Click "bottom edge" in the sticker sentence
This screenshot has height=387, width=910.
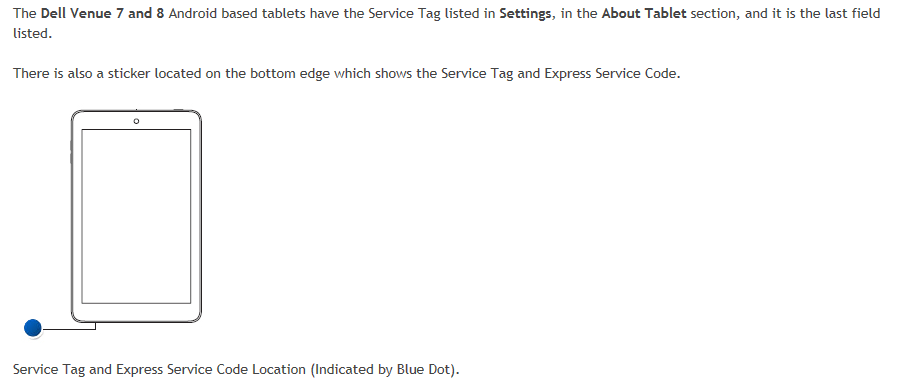290,74
